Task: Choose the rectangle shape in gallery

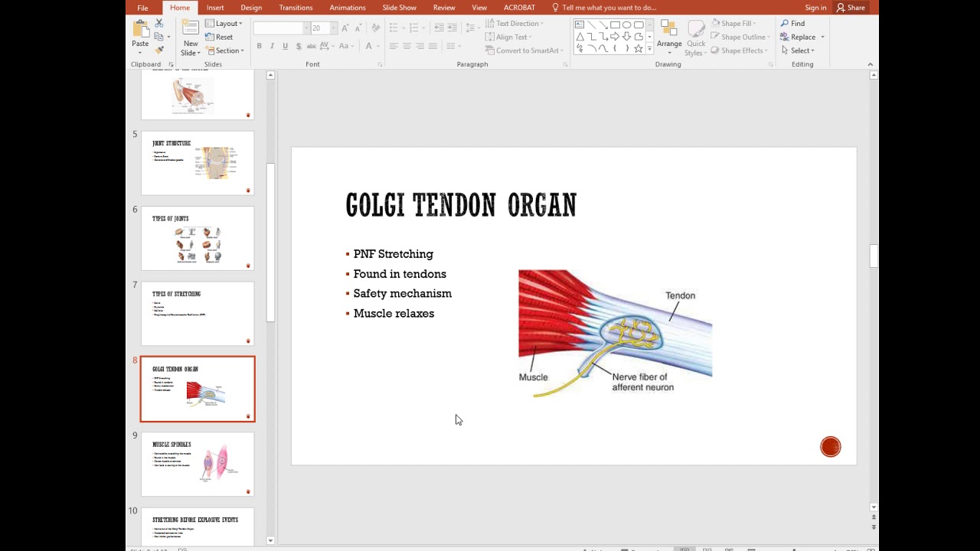Action: 615,24
